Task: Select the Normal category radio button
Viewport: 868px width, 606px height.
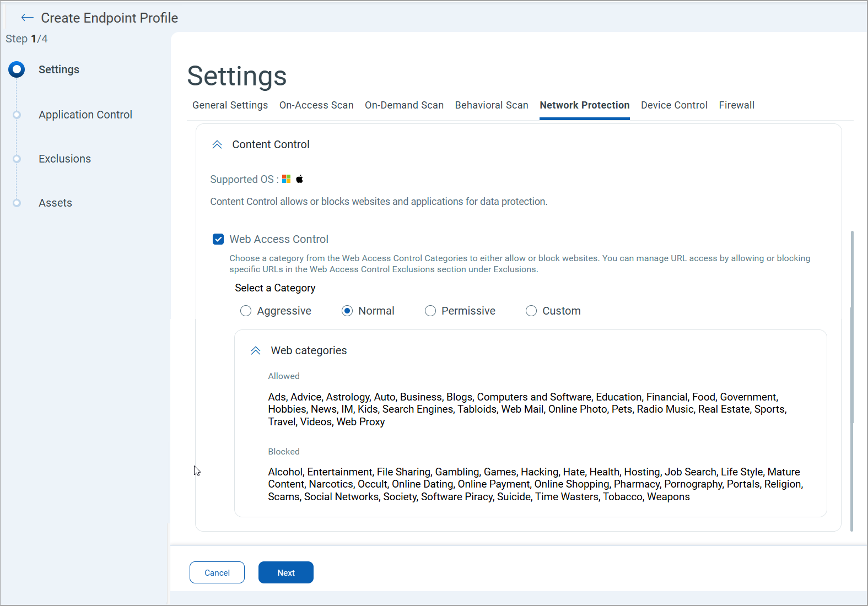Action: pyautogui.click(x=347, y=311)
